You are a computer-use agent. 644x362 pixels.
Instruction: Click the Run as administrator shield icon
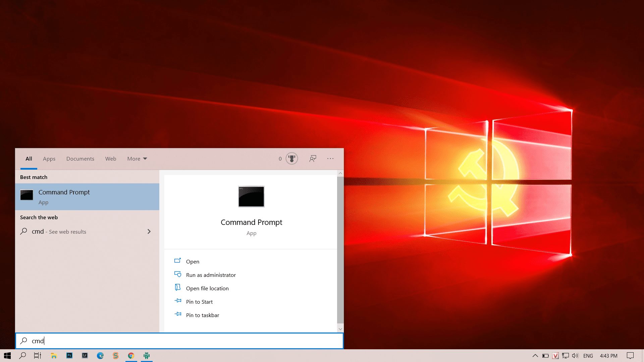click(x=178, y=274)
